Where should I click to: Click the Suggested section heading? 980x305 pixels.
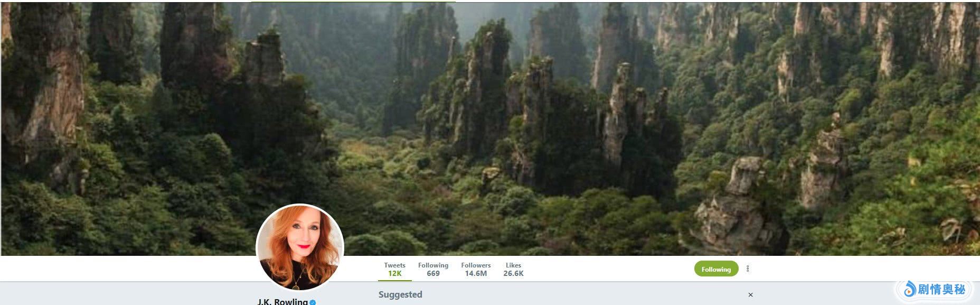[400, 294]
